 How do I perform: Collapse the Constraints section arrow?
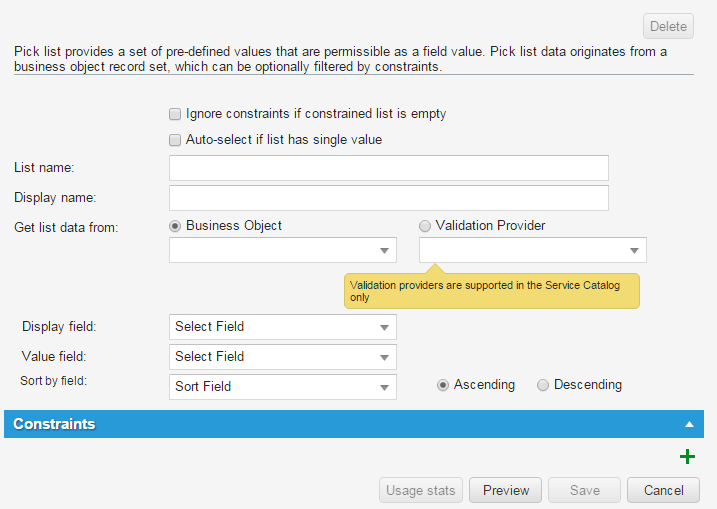click(x=688, y=424)
